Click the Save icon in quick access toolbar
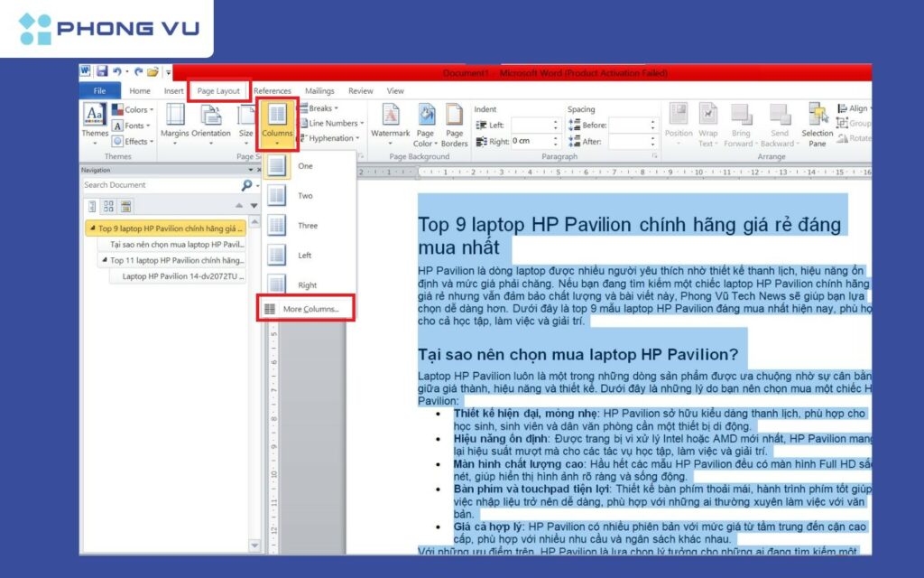 pos(102,71)
